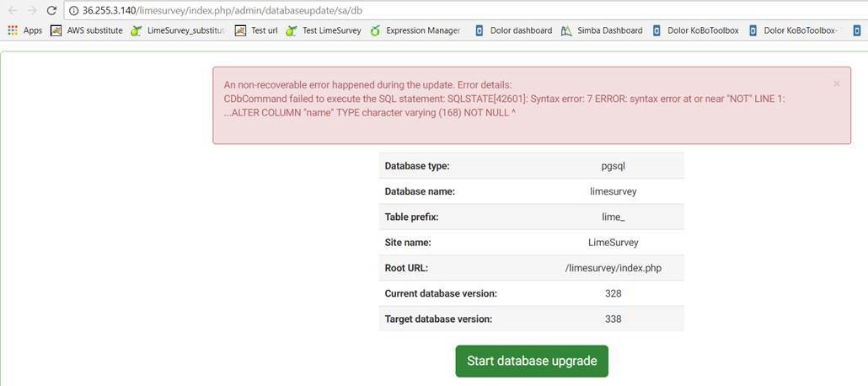Image resolution: width=868 pixels, height=386 pixels.
Task: Click the 'Site name:' label
Action: coord(408,243)
